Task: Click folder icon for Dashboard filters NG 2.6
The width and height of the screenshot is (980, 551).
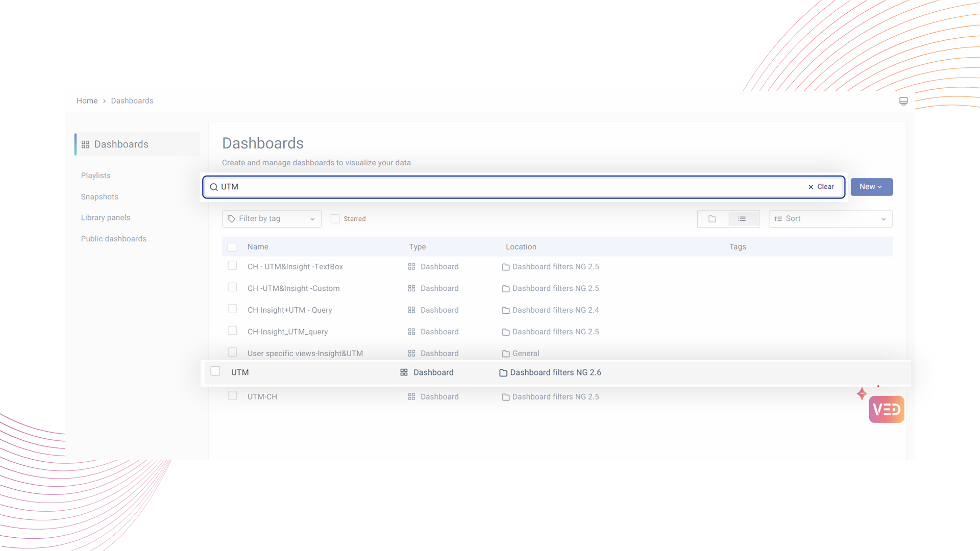Action: click(x=503, y=373)
